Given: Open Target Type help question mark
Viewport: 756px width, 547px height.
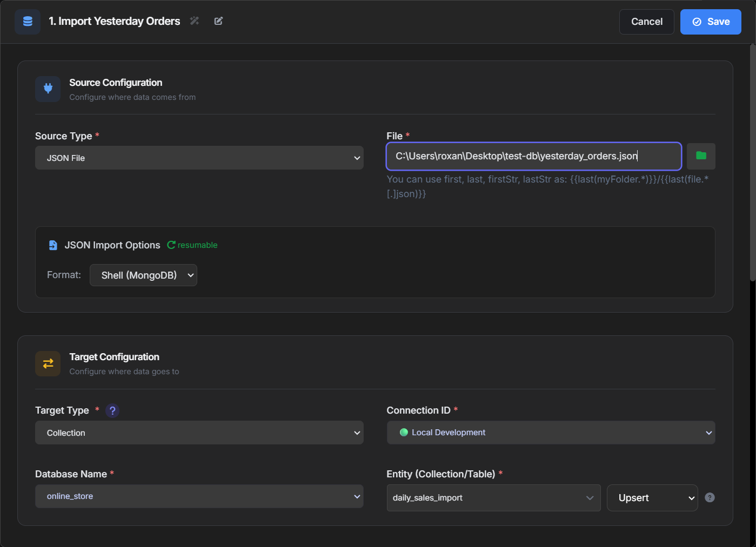Looking at the screenshot, I should 112,410.
